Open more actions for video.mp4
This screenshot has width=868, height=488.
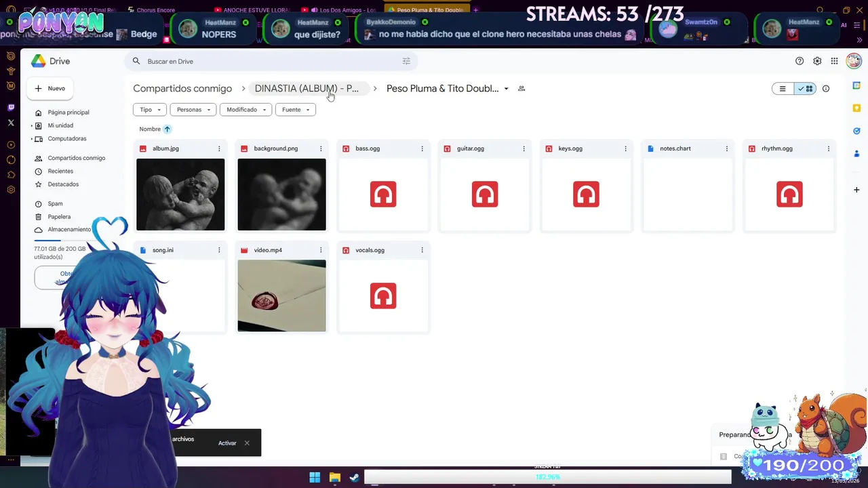[x=321, y=250]
